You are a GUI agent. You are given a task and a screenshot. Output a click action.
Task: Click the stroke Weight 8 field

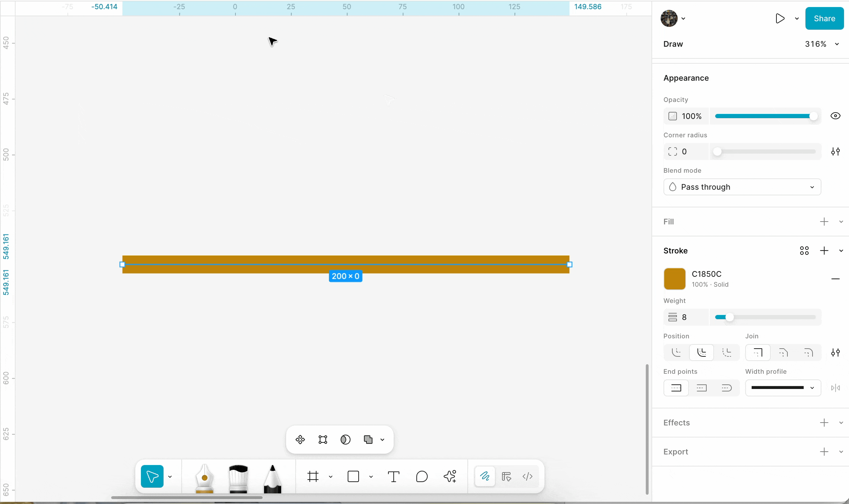tap(686, 317)
